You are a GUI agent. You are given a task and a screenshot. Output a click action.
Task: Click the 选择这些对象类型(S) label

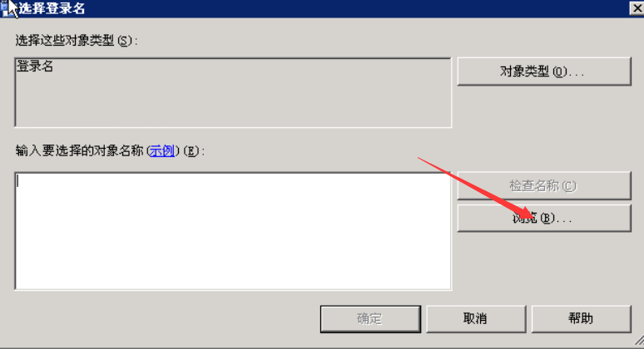click(77, 41)
